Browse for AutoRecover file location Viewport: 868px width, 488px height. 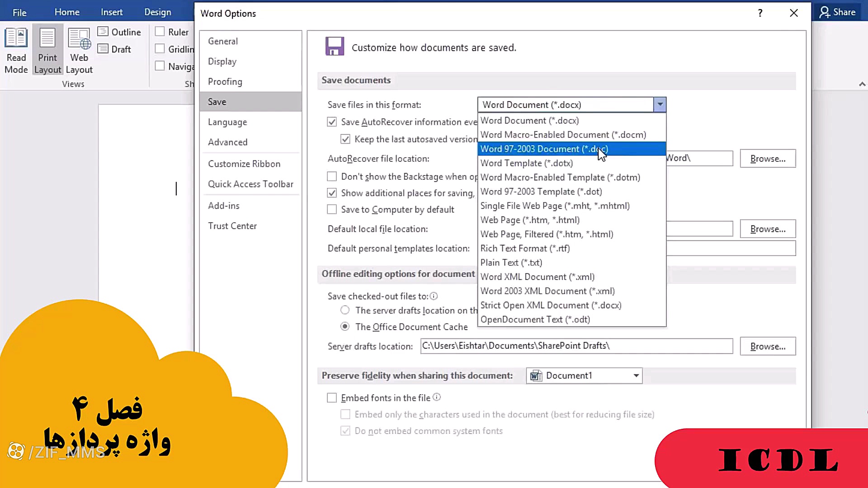coord(768,159)
